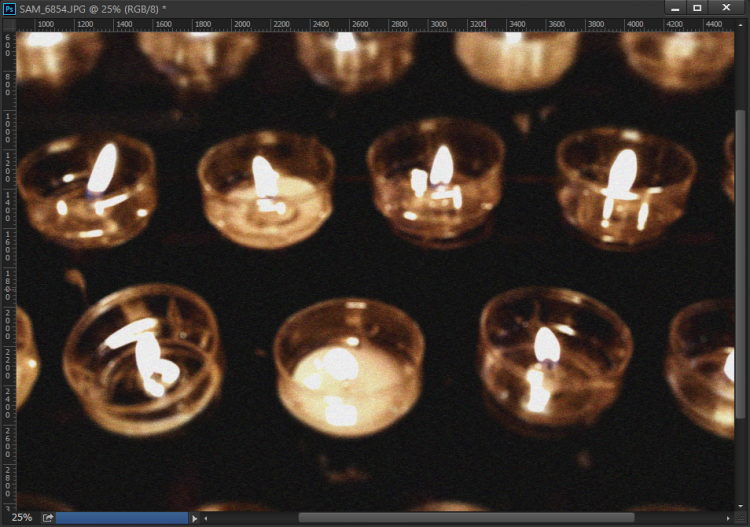Screen dimensions: 750x527
Task: Maximize the SAM_6854.JPG document window
Action: tap(697, 8)
